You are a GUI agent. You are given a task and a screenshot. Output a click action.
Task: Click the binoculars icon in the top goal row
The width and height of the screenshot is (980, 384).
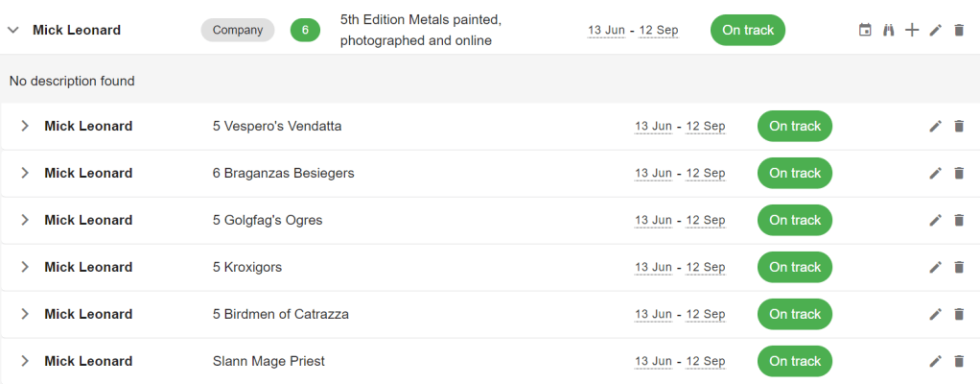coord(889,30)
